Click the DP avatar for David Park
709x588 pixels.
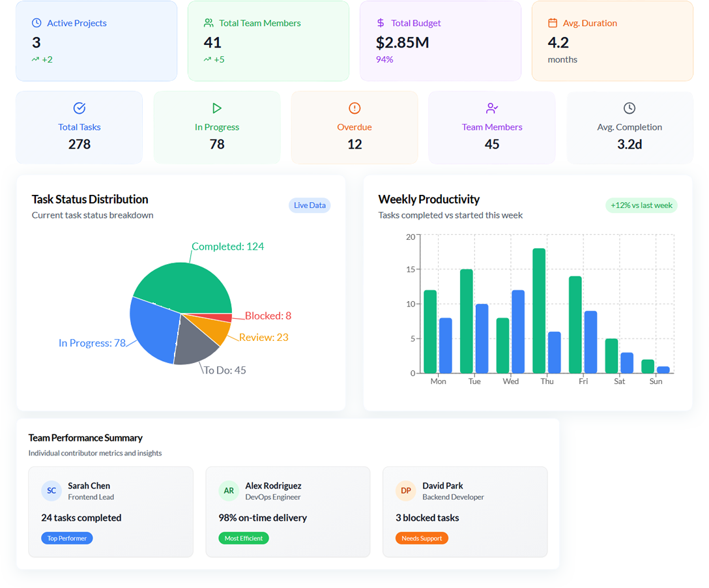[406, 491]
